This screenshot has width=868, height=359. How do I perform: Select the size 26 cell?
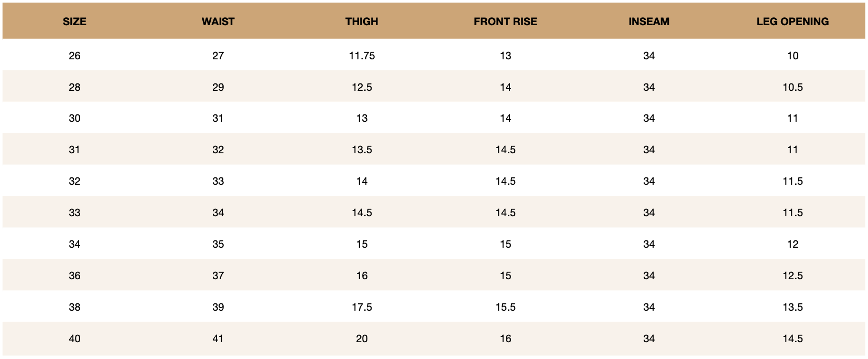[x=74, y=56]
